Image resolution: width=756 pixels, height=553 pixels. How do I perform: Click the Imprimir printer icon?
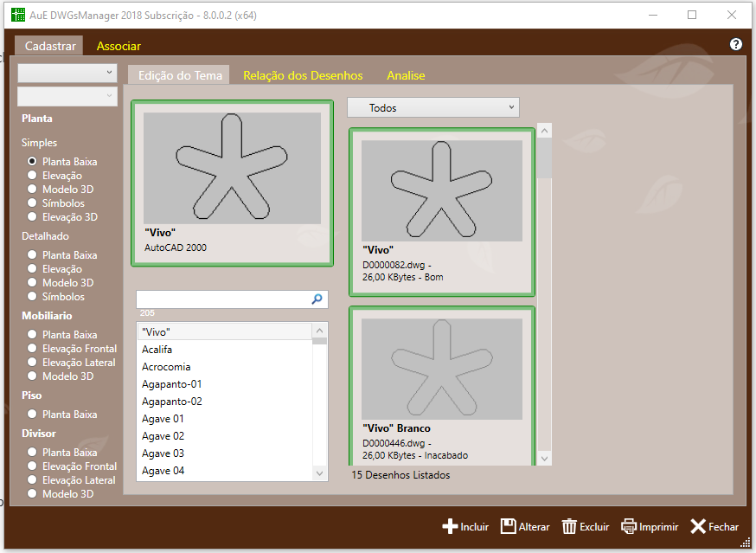pos(629,526)
